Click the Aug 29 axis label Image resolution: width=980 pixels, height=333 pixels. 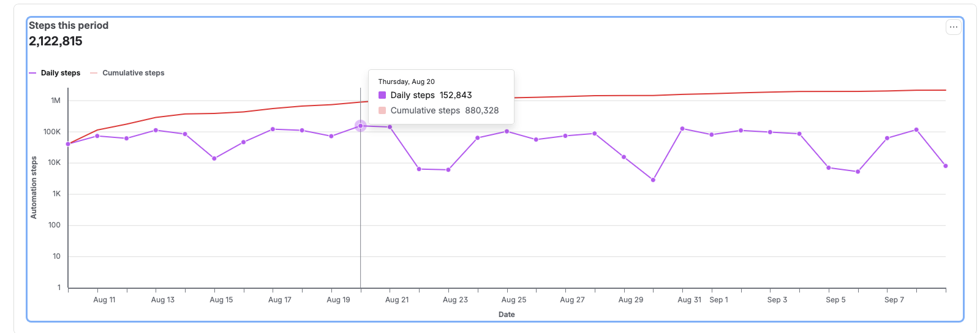(631, 300)
